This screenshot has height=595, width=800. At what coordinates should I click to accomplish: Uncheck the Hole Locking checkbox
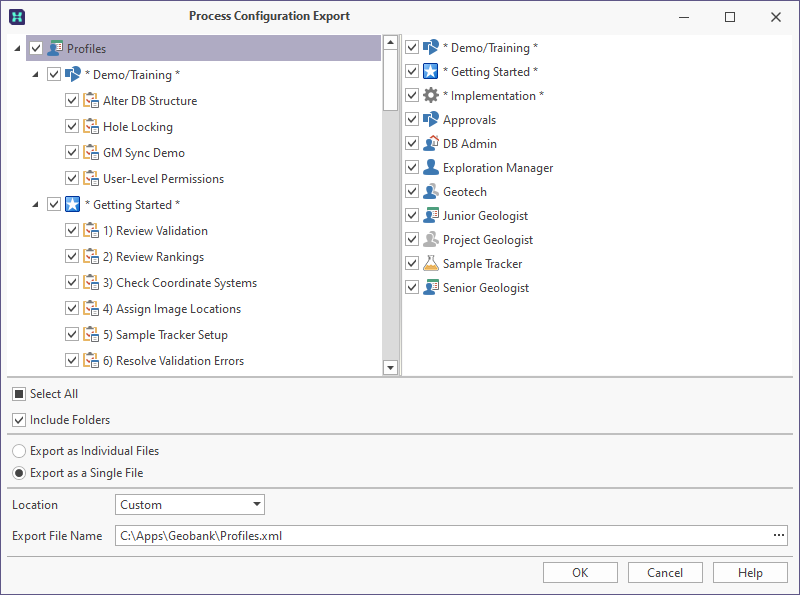point(72,127)
